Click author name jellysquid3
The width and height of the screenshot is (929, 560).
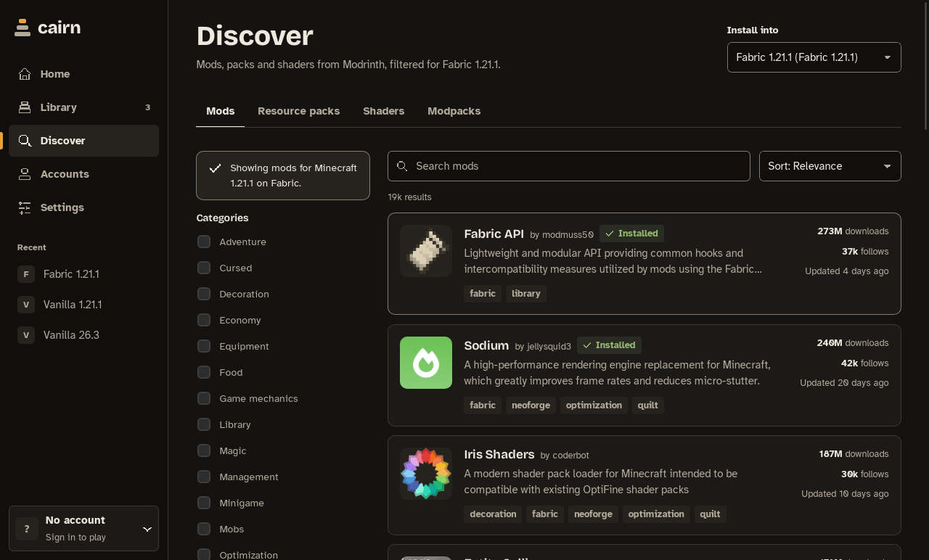point(549,347)
